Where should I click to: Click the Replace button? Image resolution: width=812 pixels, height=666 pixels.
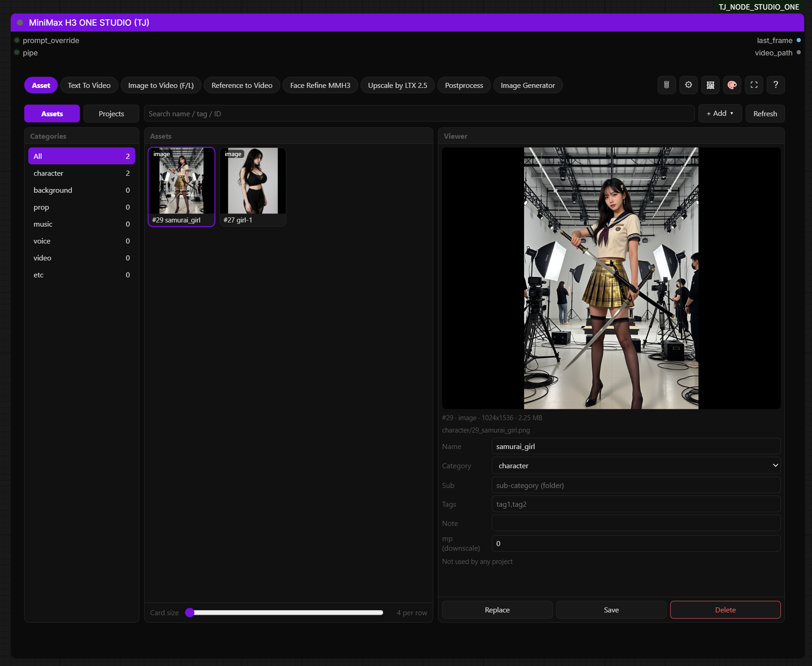point(497,610)
